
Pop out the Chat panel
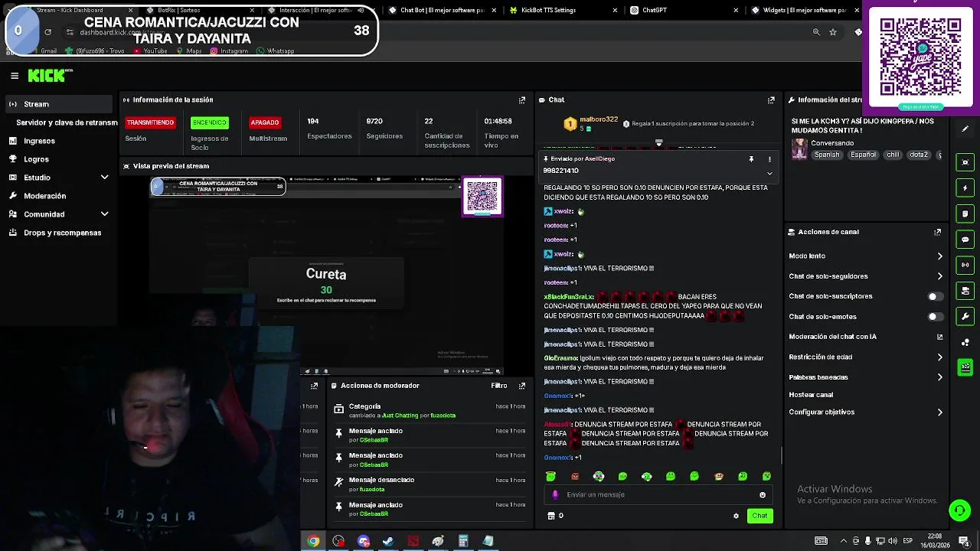pyautogui.click(x=771, y=100)
